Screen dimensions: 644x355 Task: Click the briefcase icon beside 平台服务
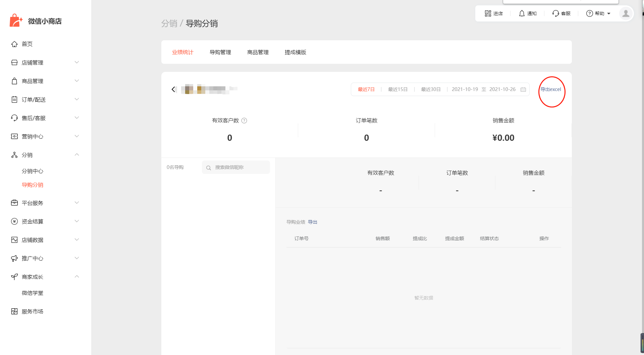[x=14, y=203]
